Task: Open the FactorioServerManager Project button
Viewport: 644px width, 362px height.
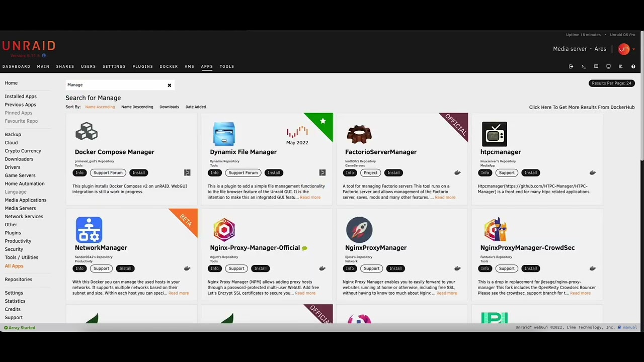Action: [x=370, y=172]
